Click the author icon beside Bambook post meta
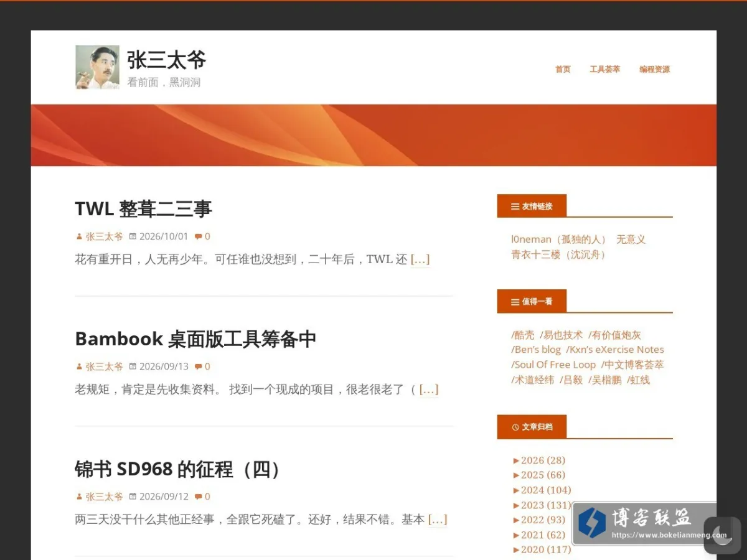Screen dimensions: 747x560 click(79, 366)
